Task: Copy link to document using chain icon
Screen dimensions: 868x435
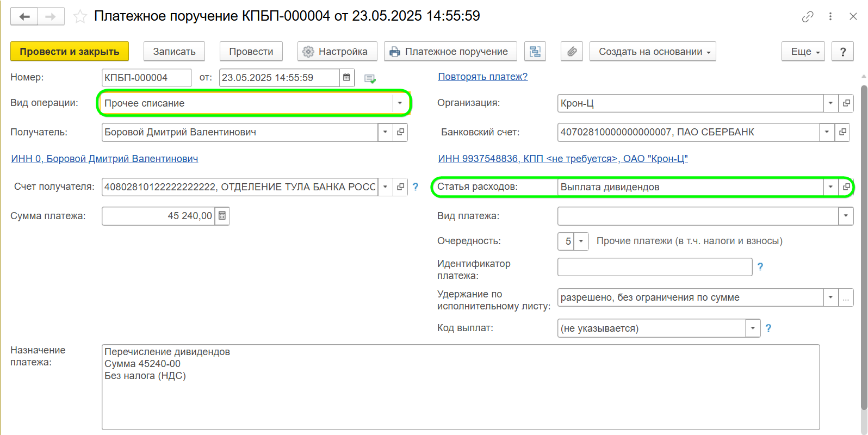Action: point(808,16)
